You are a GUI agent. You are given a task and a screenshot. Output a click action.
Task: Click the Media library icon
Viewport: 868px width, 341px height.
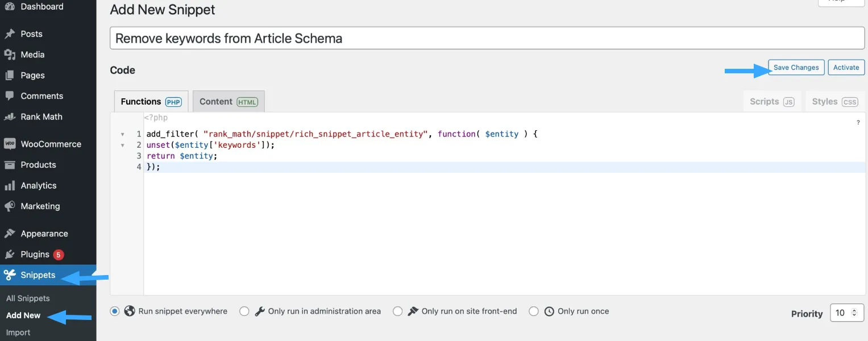coord(10,55)
